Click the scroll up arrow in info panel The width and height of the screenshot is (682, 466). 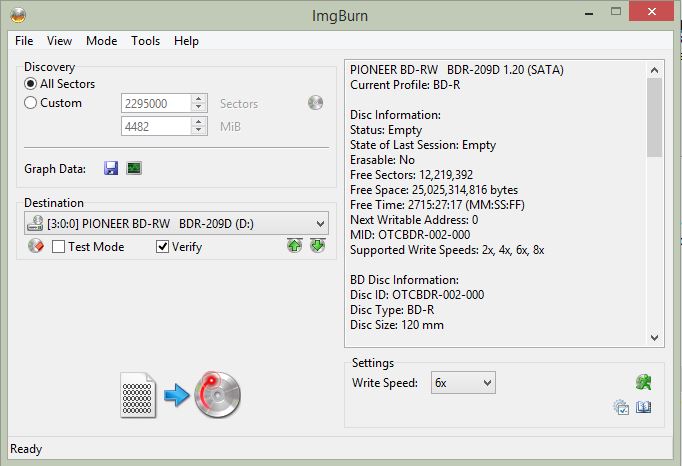pos(654,70)
